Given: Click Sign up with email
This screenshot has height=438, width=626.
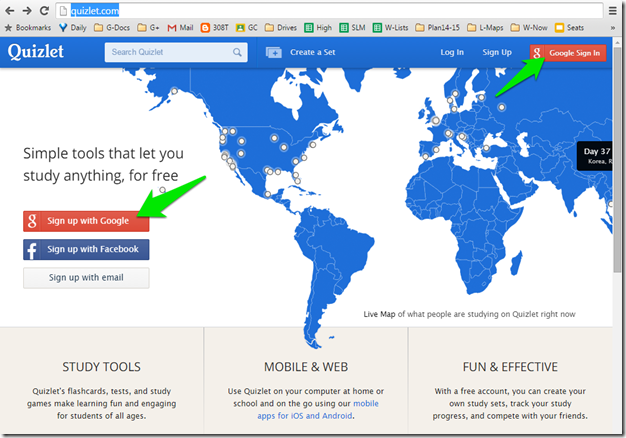Looking at the screenshot, I should click(x=86, y=278).
